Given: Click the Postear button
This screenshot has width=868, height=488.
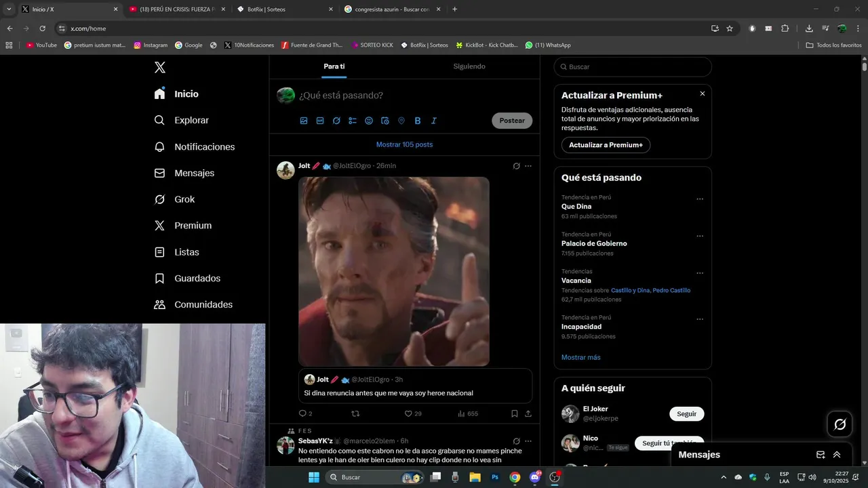Looking at the screenshot, I should pyautogui.click(x=512, y=121).
